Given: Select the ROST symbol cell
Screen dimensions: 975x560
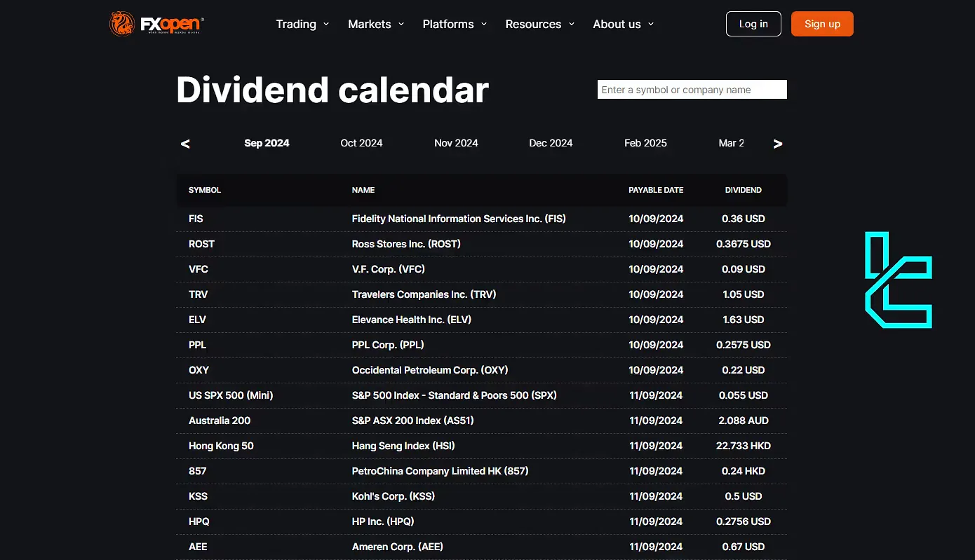Looking at the screenshot, I should [201, 244].
